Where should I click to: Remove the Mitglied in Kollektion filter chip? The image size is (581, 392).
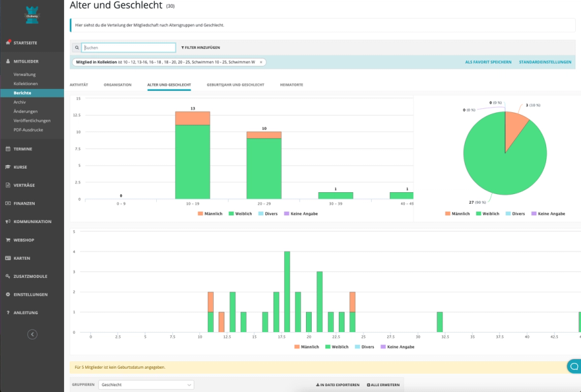point(261,62)
